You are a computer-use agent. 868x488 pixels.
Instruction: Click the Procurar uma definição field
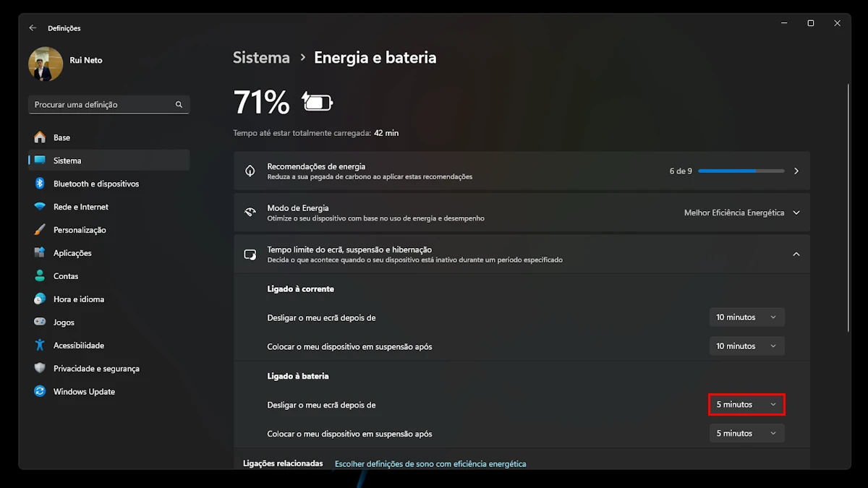pos(101,105)
